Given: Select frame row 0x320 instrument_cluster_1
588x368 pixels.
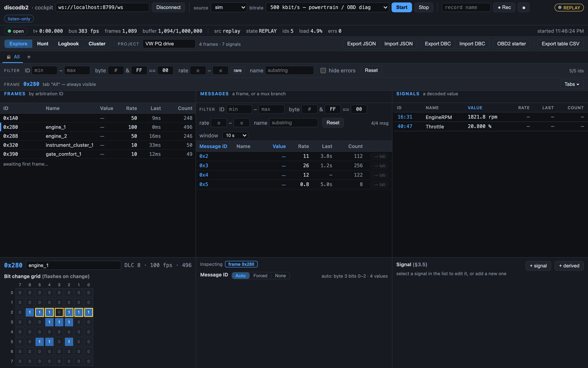Looking at the screenshot, I should click(98, 145).
